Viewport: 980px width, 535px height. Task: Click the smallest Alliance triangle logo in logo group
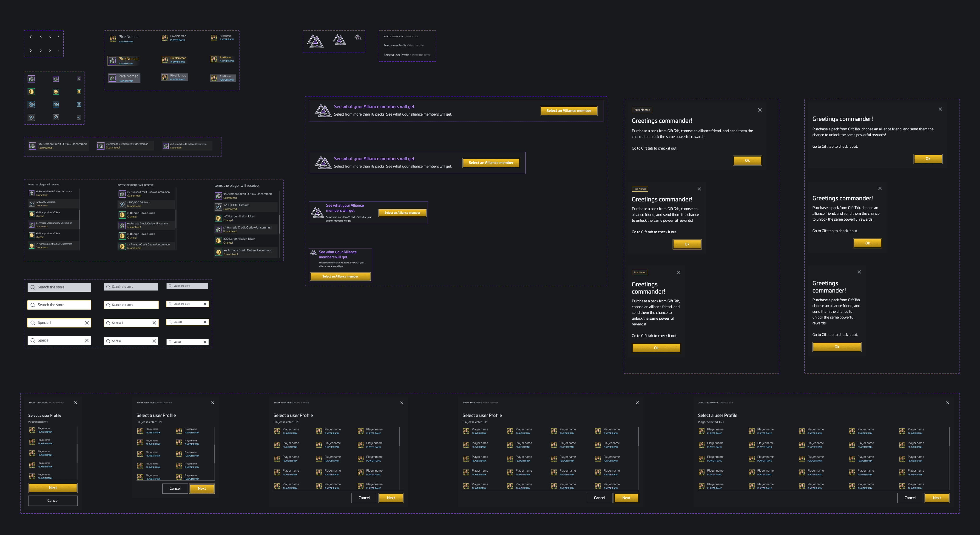358,37
